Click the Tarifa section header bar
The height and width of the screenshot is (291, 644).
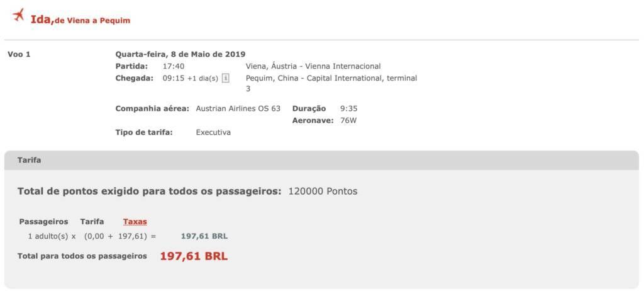click(x=321, y=161)
